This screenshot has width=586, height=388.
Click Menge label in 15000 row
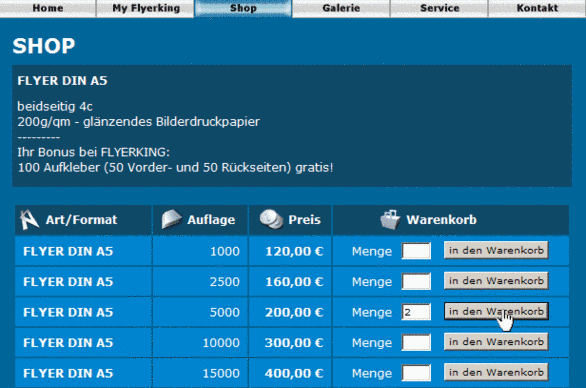[x=372, y=373]
